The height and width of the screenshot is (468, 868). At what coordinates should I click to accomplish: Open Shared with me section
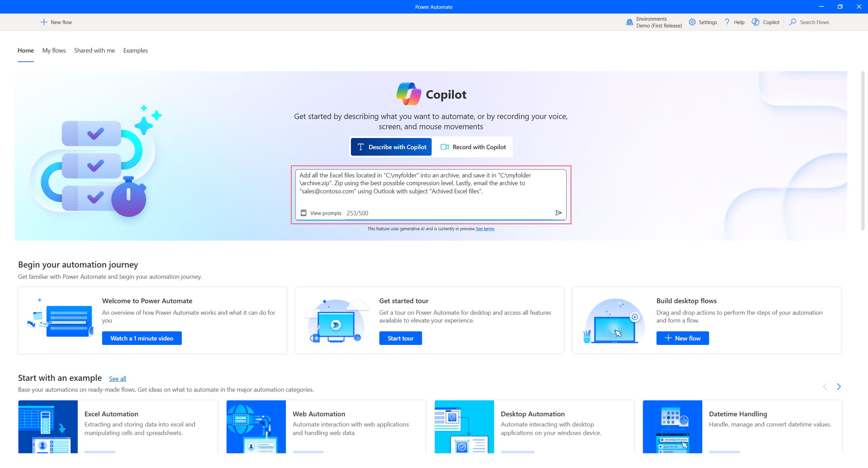[x=93, y=50]
